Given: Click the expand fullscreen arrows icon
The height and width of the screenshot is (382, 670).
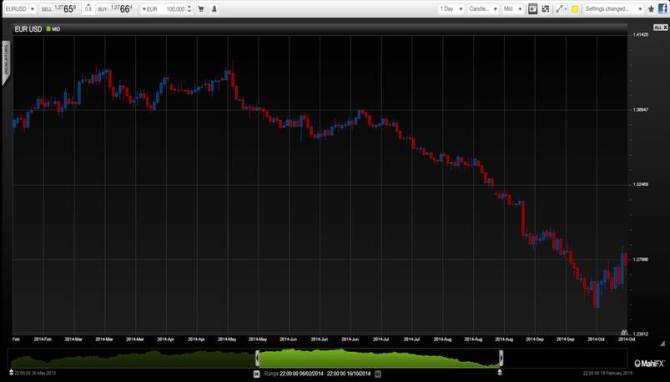Looking at the screenshot, I should tap(545, 9).
